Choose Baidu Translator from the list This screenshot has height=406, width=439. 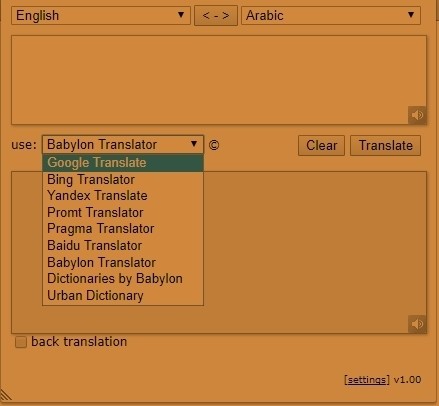[123, 246]
